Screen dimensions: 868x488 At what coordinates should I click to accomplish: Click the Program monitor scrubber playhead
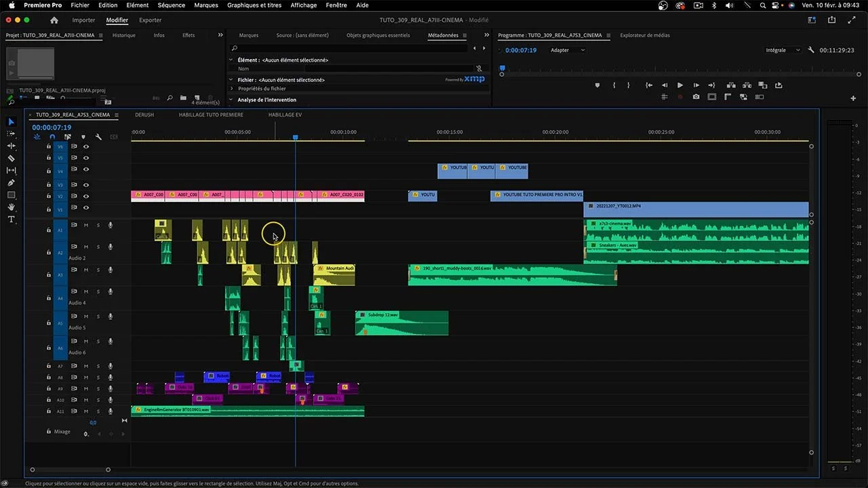tap(502, 68)
